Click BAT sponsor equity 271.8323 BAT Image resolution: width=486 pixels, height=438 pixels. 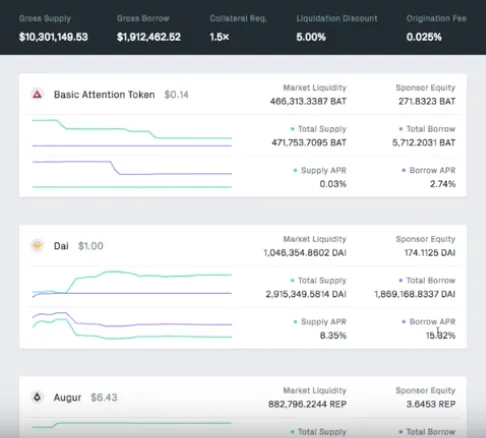427,101
